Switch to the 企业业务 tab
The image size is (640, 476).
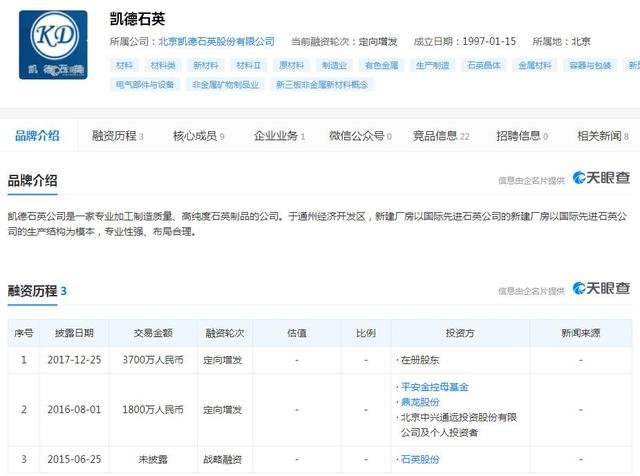click(280, 136)
